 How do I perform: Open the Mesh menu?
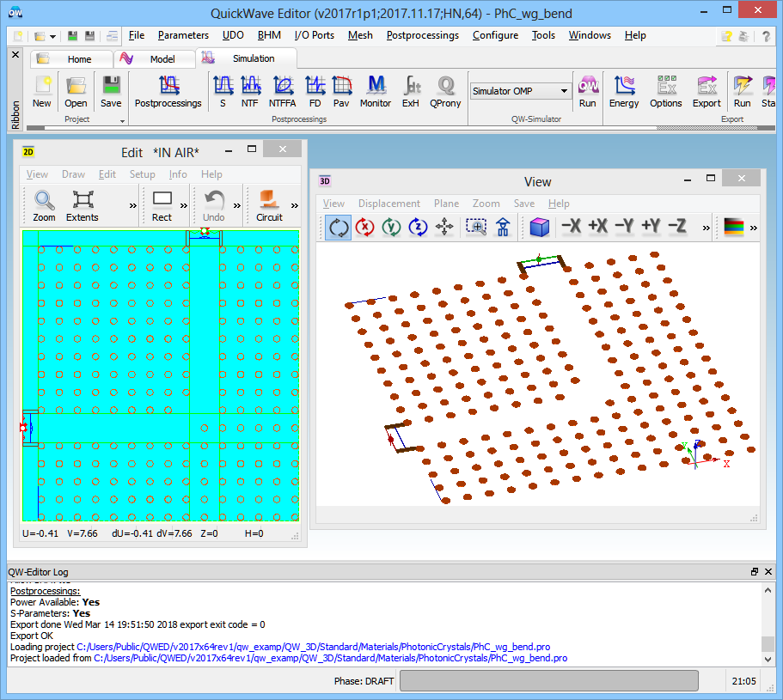pos(360,35)
